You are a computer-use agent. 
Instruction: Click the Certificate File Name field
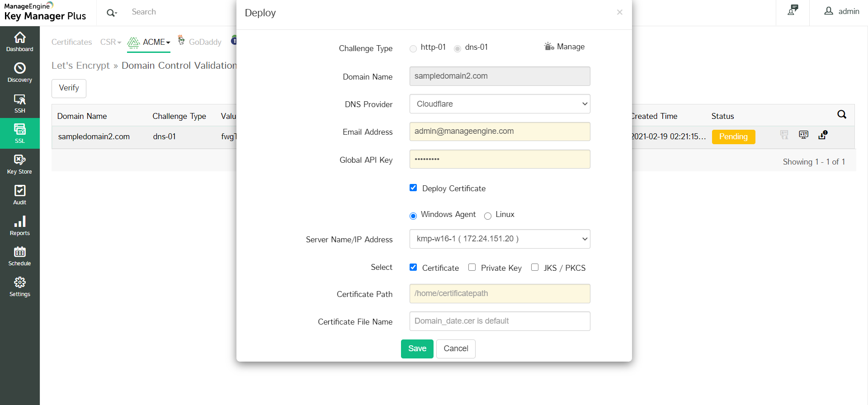[x=500, y=321]
